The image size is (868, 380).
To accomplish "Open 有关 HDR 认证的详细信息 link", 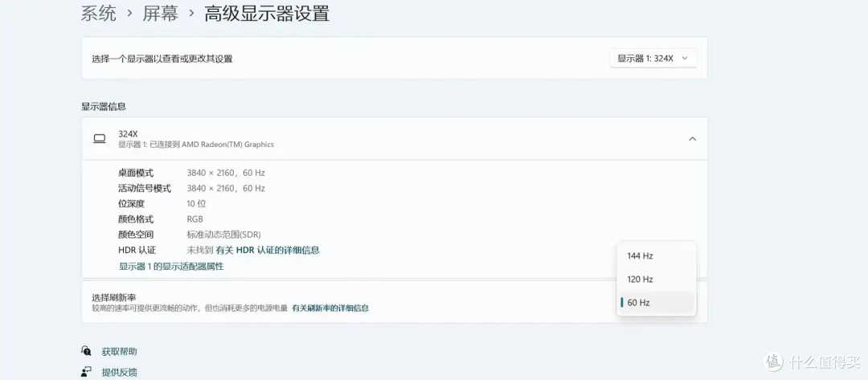I will (268, 250).
